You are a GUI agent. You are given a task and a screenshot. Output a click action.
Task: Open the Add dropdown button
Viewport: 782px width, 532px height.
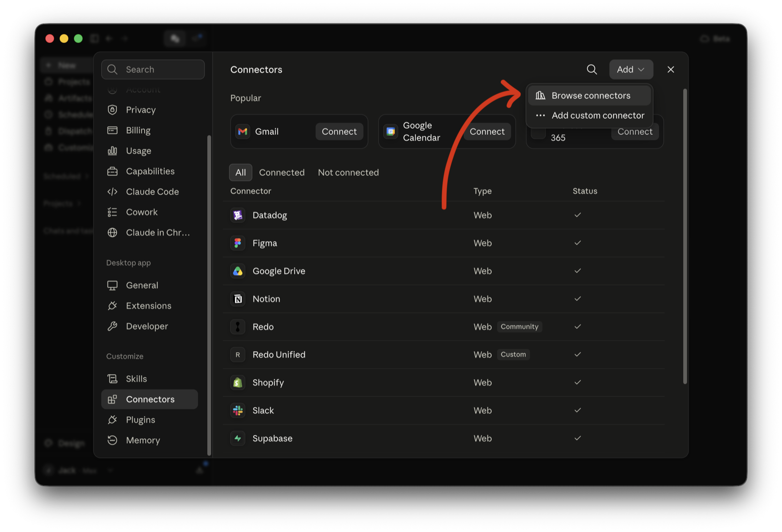click(x=630, y=69)
